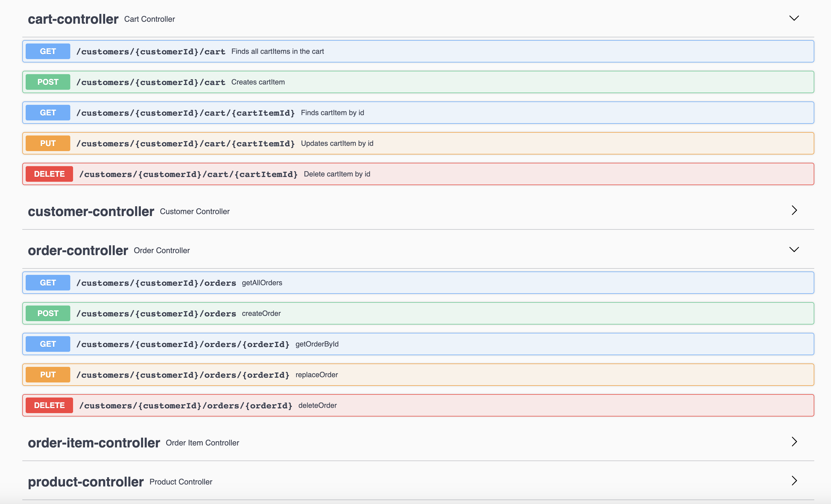The width and height of the screenshot is (831, 504).
Task: Open the order-item-controller heading link
Action: click(x=94, y=443)
